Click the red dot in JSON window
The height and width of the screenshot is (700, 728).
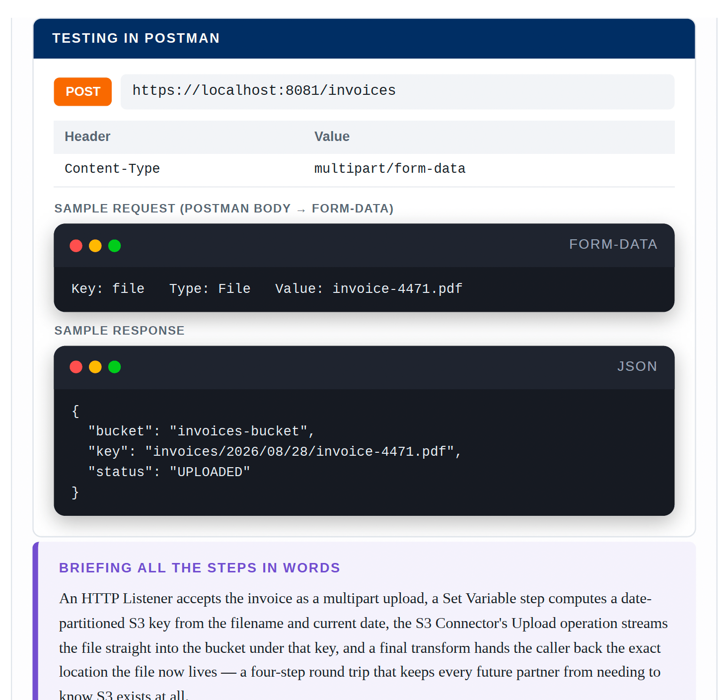76,367
